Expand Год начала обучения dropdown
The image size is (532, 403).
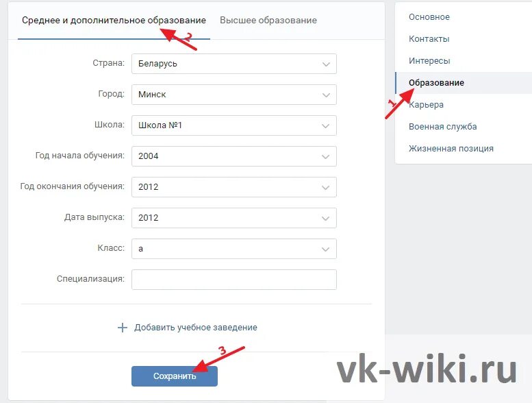click(x=233, y=156)
